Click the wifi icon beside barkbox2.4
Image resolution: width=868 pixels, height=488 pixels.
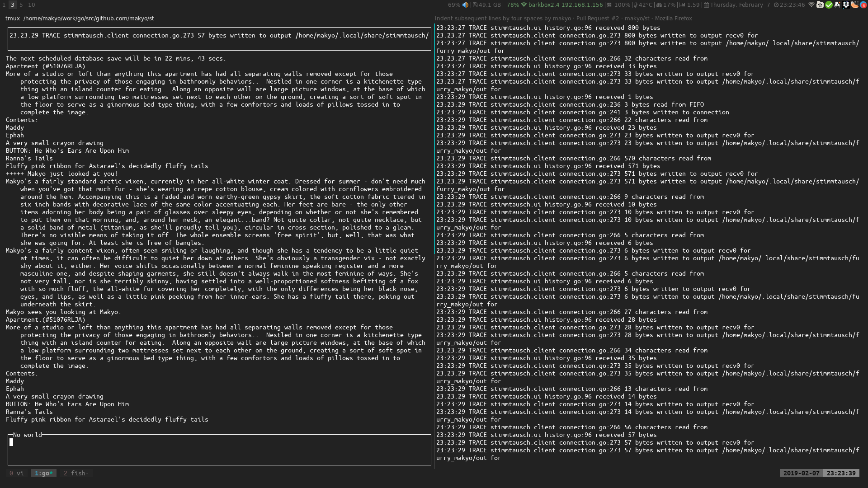[x=524, y=5]
